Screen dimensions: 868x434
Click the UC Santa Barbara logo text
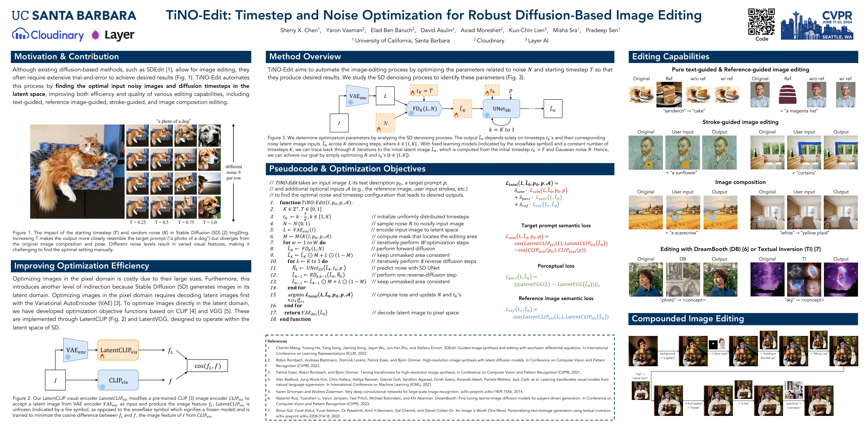[x=74, y=15]
